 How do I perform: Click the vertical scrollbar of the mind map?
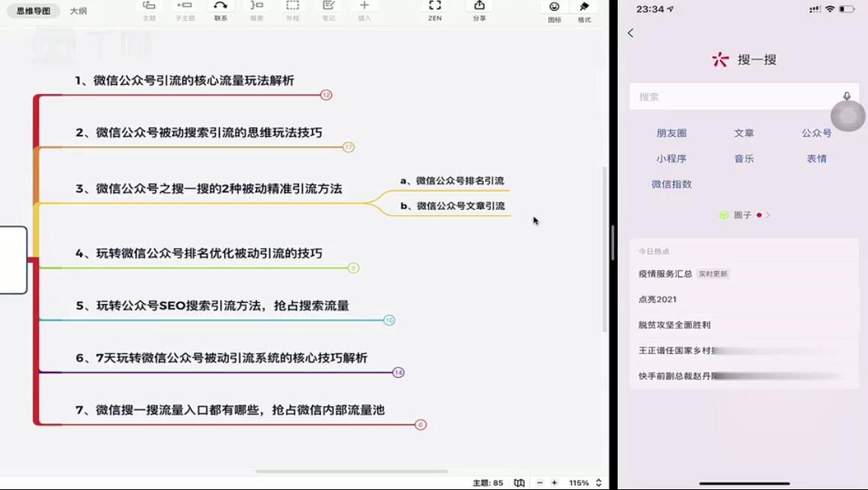click(x=605, y=249)
